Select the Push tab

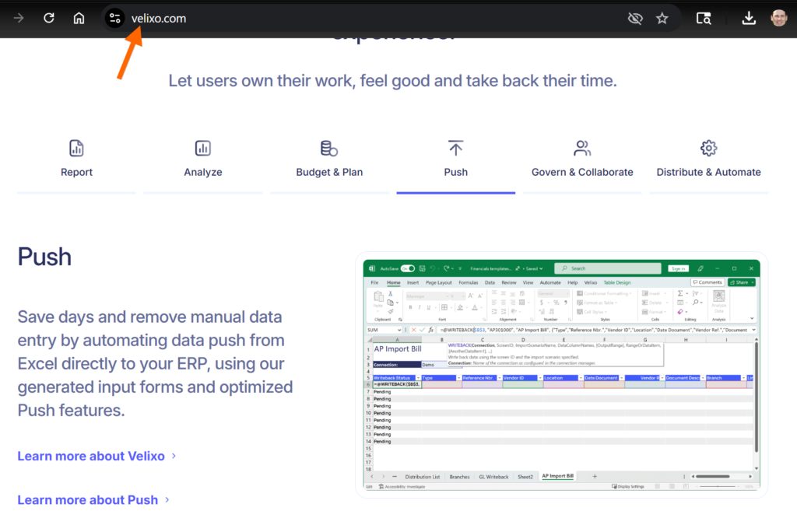click(x=455, y=160)
